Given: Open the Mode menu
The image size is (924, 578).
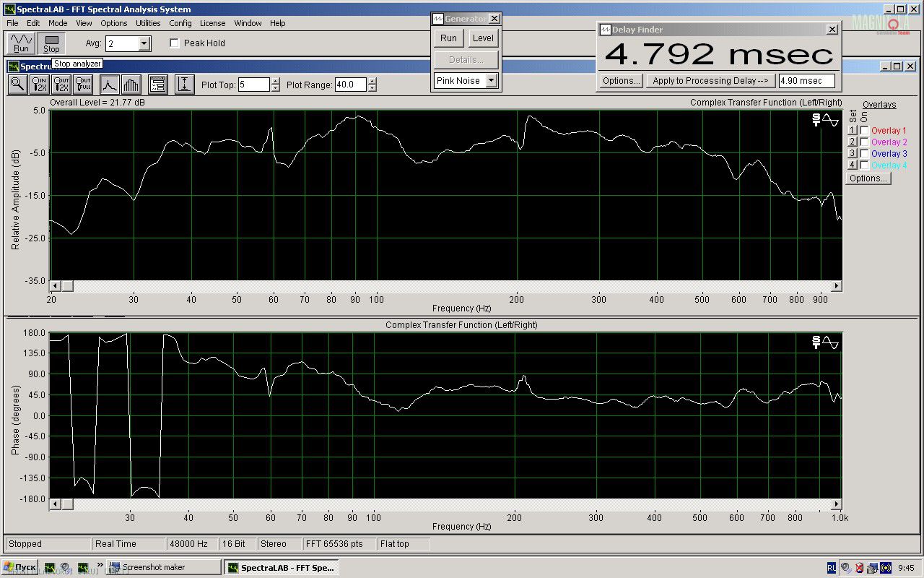Looking at the screenshot, I should click(x=58, y=23).
